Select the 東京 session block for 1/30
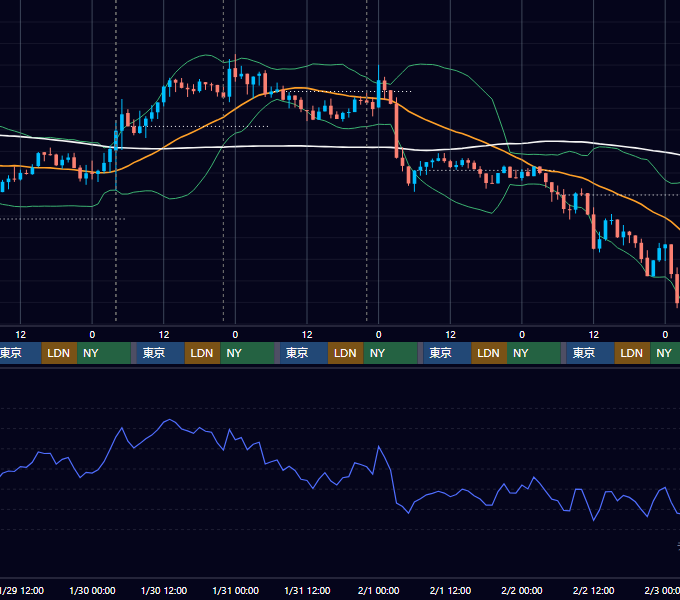Viewport: 680px width, 600px height. click(160, 353)
